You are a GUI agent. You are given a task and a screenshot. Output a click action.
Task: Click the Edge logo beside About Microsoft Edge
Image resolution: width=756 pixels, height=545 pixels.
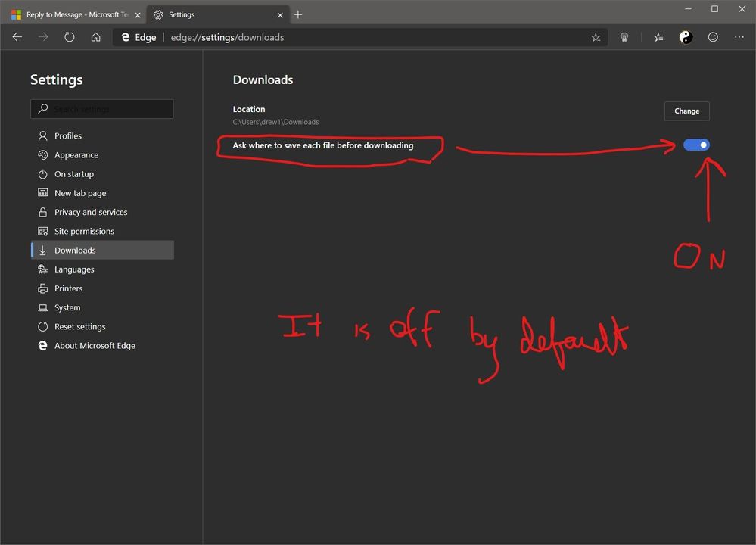tap(43, 346)
